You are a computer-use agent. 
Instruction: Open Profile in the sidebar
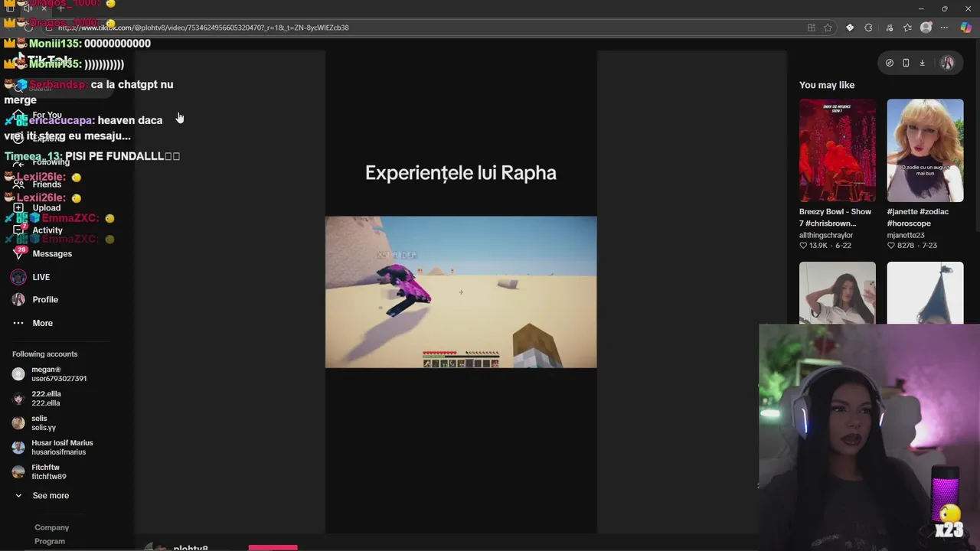(x=45, y=300)
